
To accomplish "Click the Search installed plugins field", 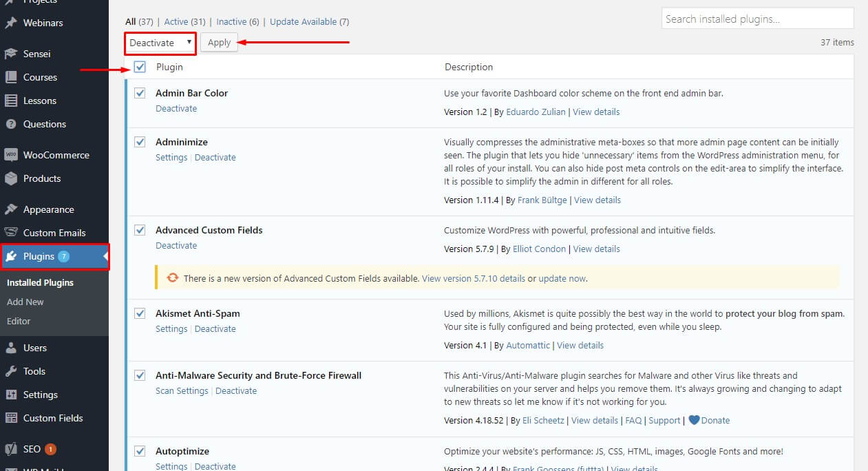I will pos(757,18).
